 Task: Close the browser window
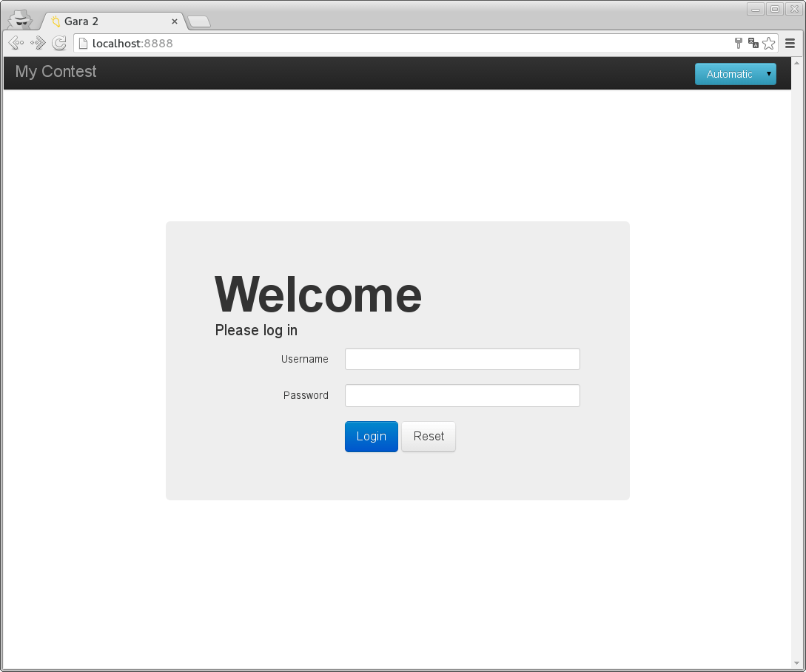click(794, 9)
